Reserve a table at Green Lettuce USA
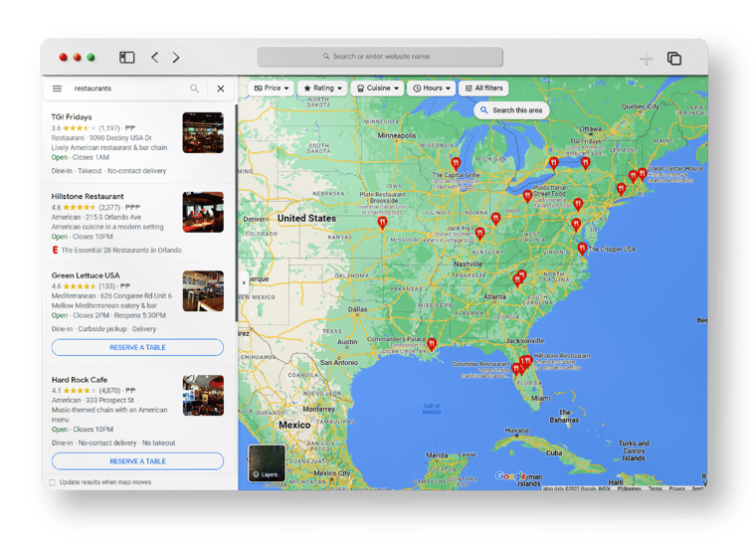The width and height of the screenshot is (756, 539). pos(137,347)
